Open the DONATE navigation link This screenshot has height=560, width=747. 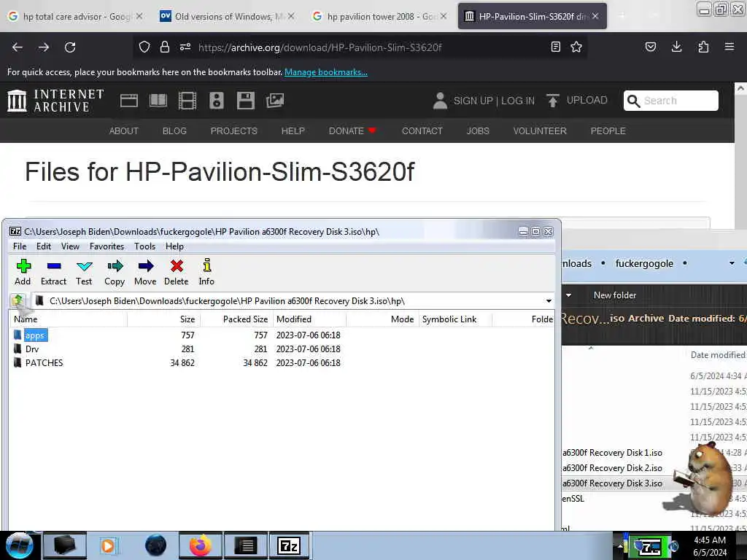click(352, 131)
